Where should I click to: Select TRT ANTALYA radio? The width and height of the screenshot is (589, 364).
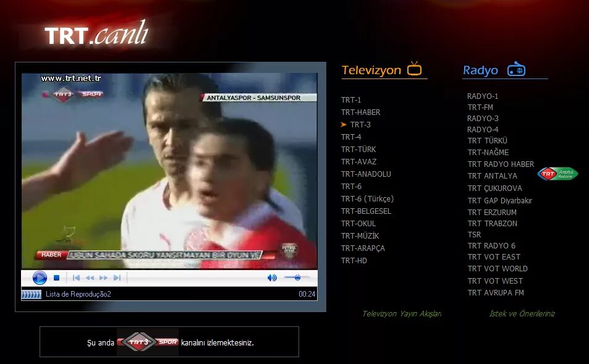point(493,176)
